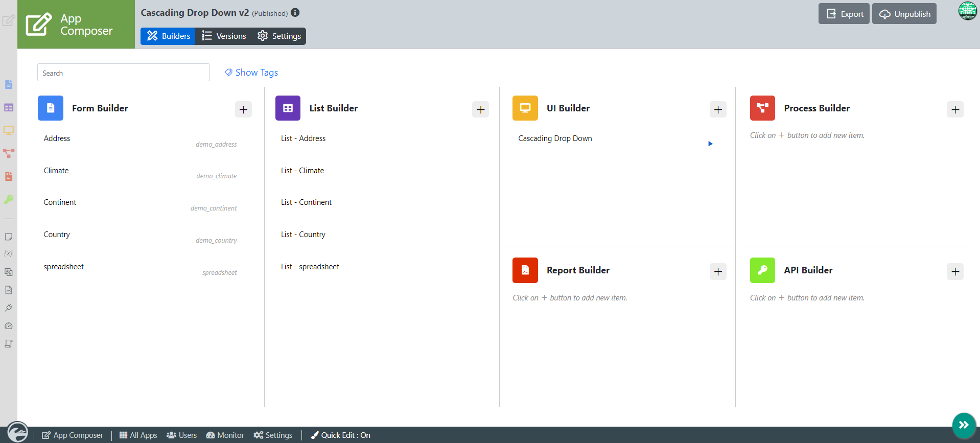Click the blue Form Builder icon
Screen dimensions: 980x443
(x=50, y=108)
